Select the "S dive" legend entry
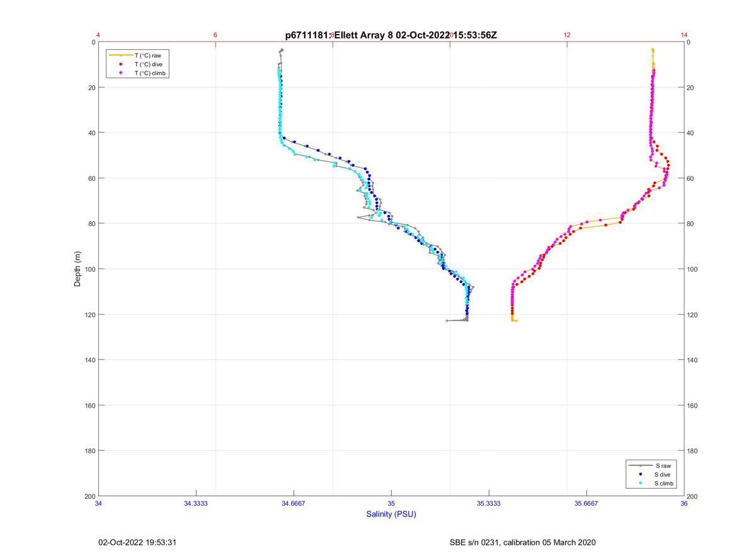This screenshot has width=756, height=558. pos(663,474)
